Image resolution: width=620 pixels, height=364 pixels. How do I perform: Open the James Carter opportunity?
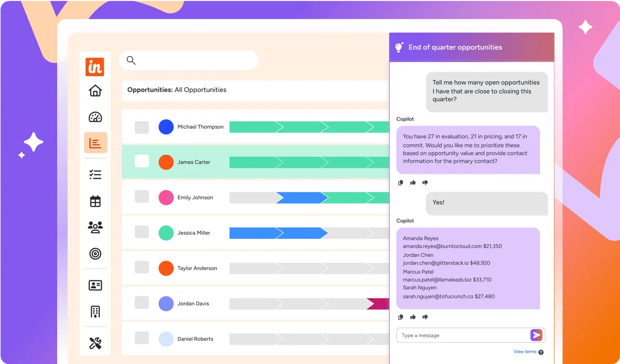194,162
